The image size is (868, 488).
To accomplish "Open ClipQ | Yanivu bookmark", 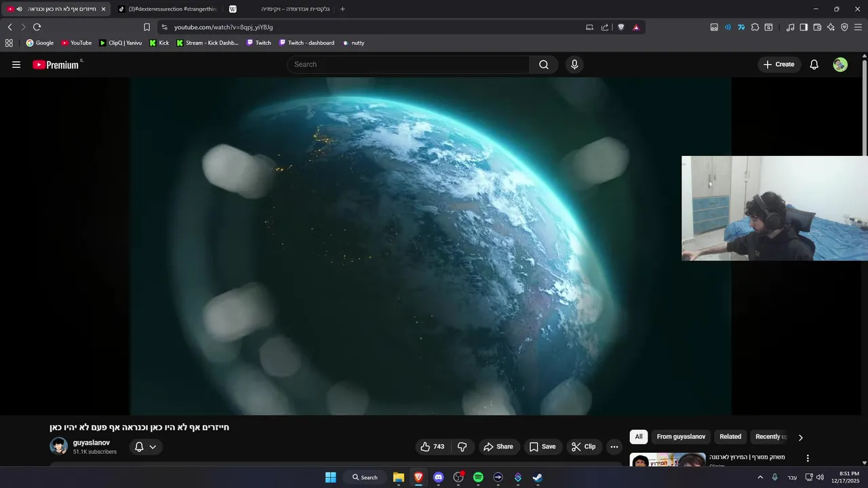I will click(120, 43).
